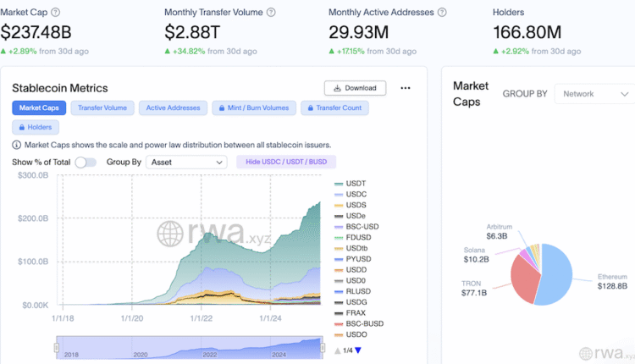The image size is (635, 364).
Task: Go to previous legend page arrow
Action: pos(338,350)
